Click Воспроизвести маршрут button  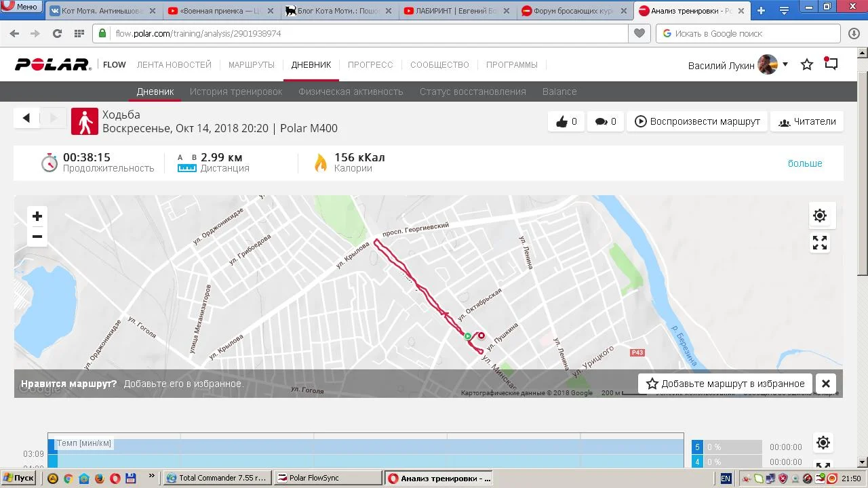click(x=697, y=121)
